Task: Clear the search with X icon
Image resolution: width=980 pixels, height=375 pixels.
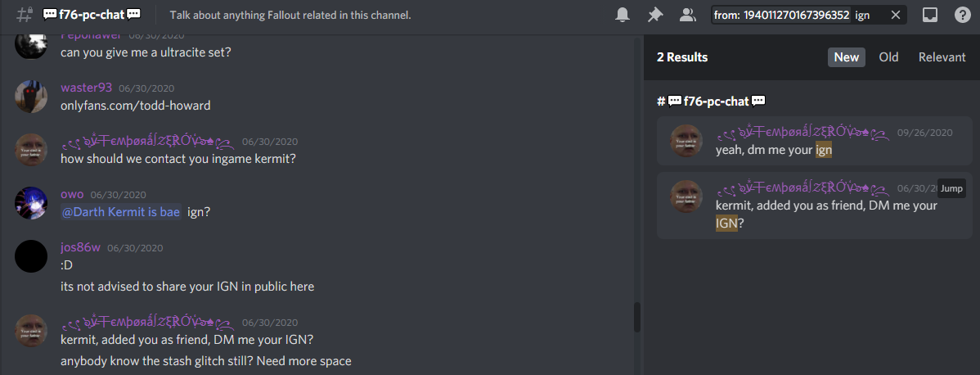Action: point(895,15)
